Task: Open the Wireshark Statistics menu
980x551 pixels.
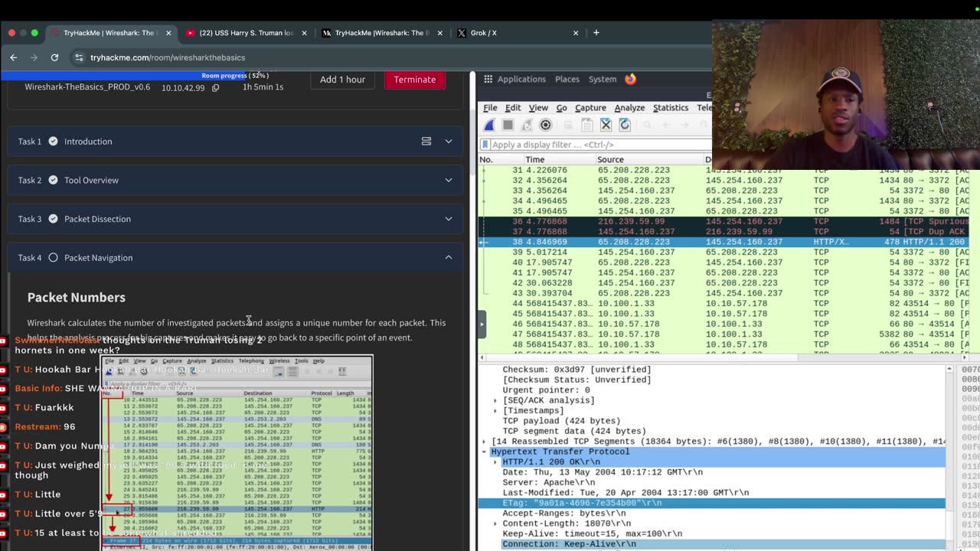Action: (671, 108)
